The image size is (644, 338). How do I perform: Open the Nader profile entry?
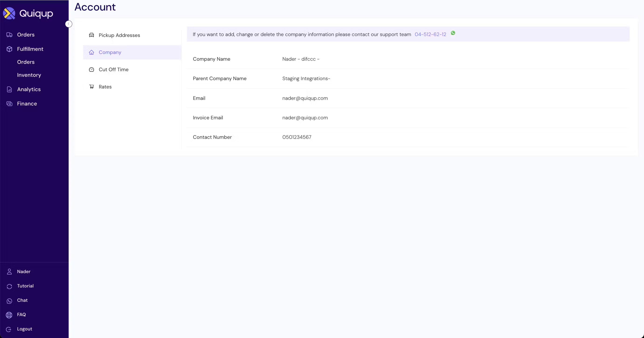(24, 272)
